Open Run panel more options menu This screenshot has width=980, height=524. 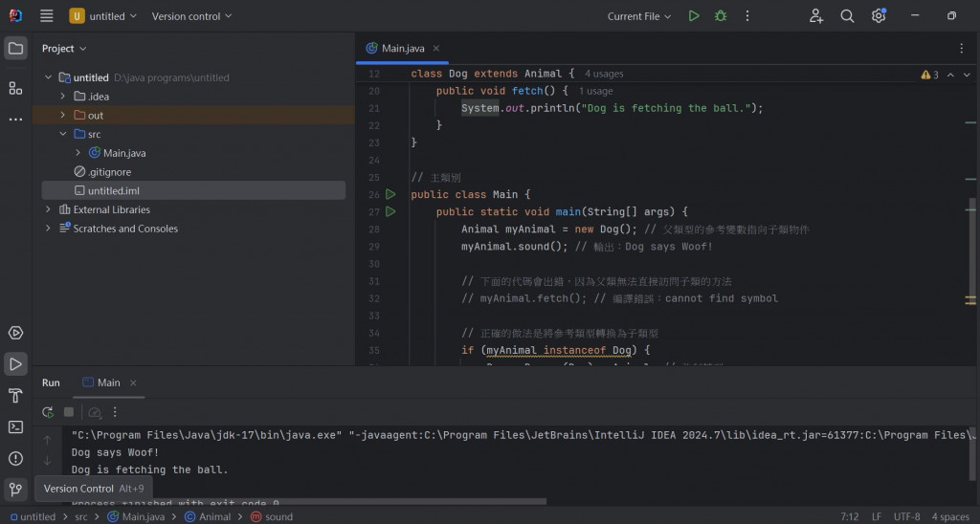coord(115,412)
